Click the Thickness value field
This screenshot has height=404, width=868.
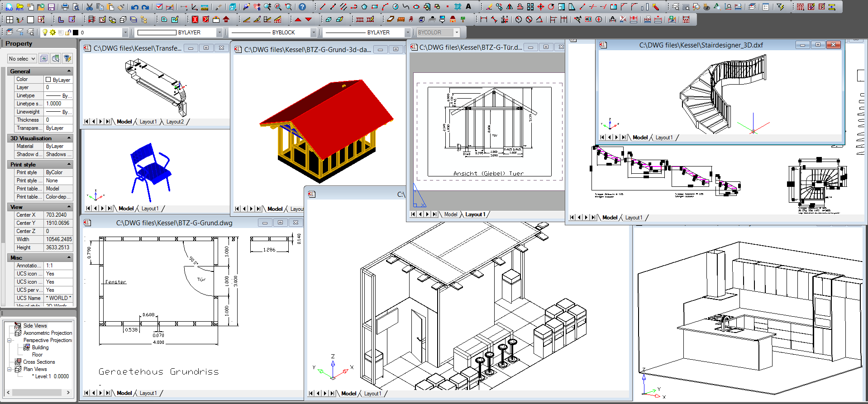coord(58,120)
